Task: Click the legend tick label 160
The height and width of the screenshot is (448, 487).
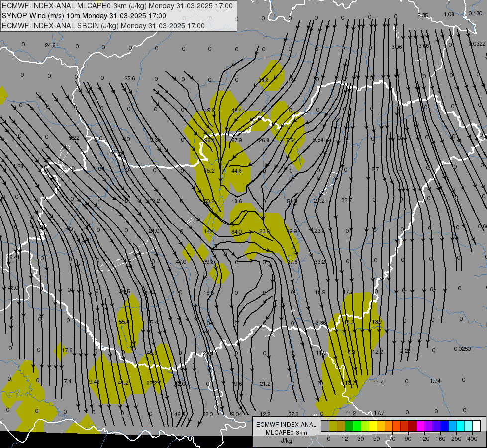Action: [x=440, y=439]
